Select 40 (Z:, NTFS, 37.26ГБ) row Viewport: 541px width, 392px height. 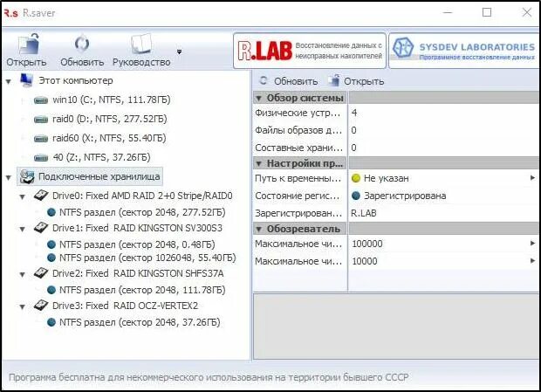click(101, 157)
